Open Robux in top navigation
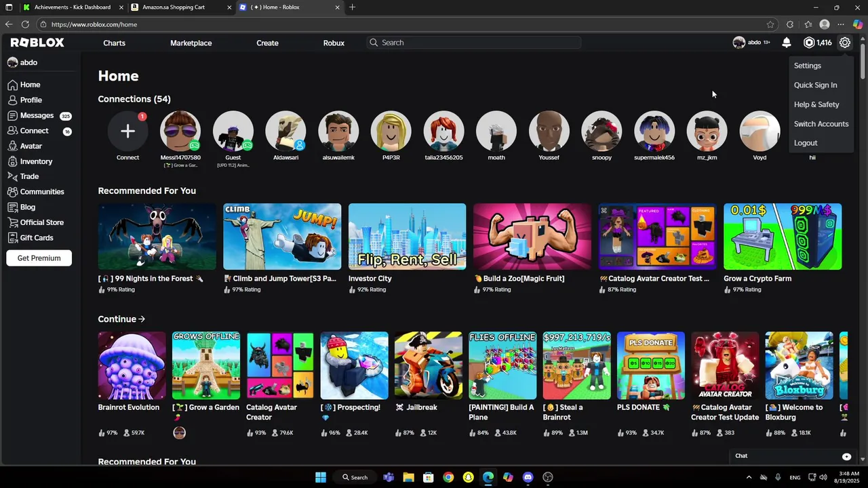Image resolution: width=868 pixels, height=488 pixels. (x=334, y=43)
